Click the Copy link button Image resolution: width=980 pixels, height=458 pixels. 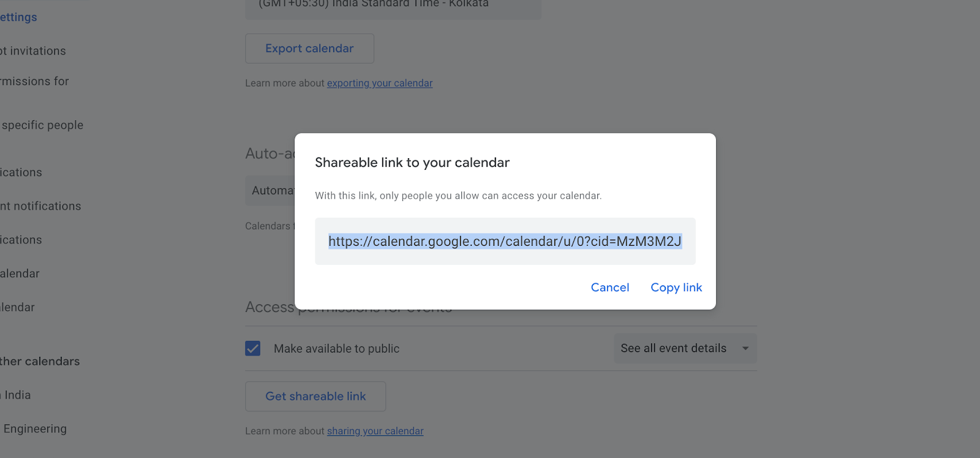[676, 287]
